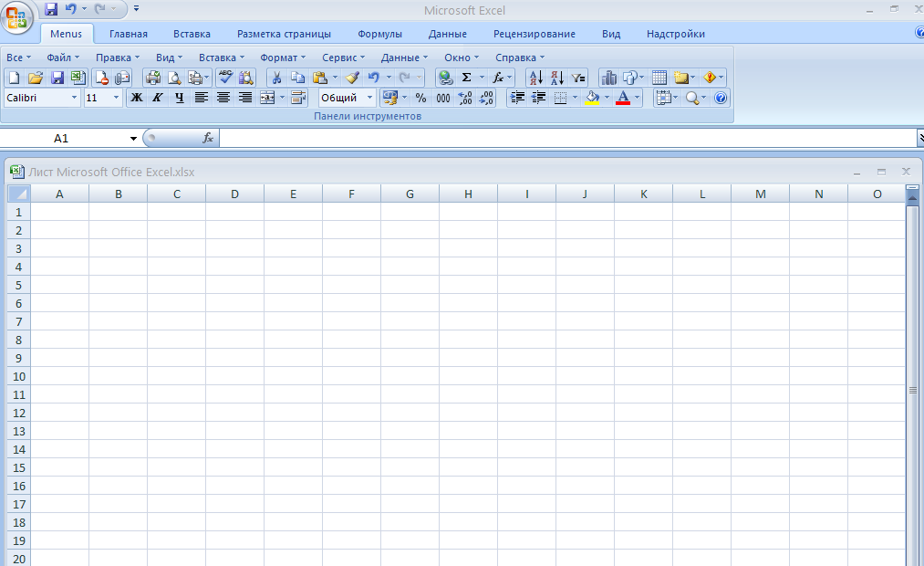Image resolution: width=924 pixels, height=566 pixels.
Task: Switch to the Вставка ribbon tab
Action: pos(192,34)
